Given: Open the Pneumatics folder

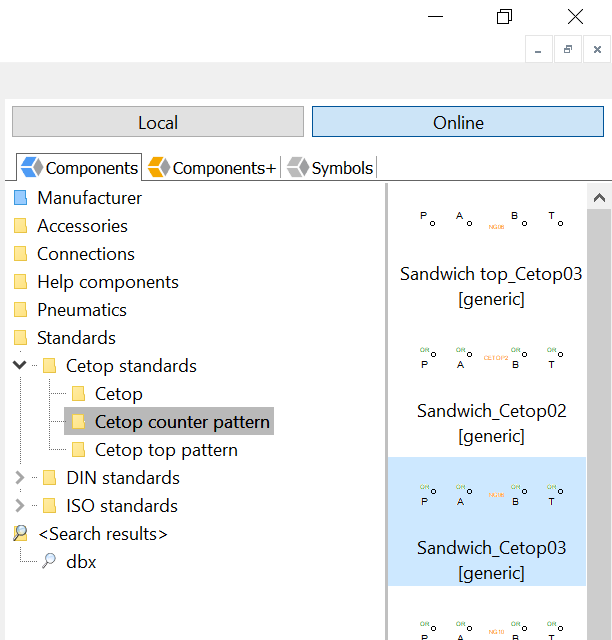Looking at the screenshot, I should click(x=82, y=310).
